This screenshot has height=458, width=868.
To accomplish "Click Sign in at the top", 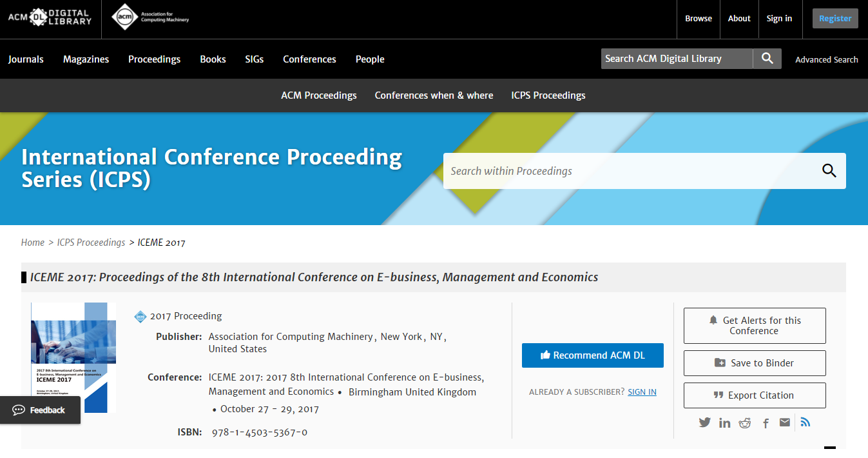I will (779, 19).
